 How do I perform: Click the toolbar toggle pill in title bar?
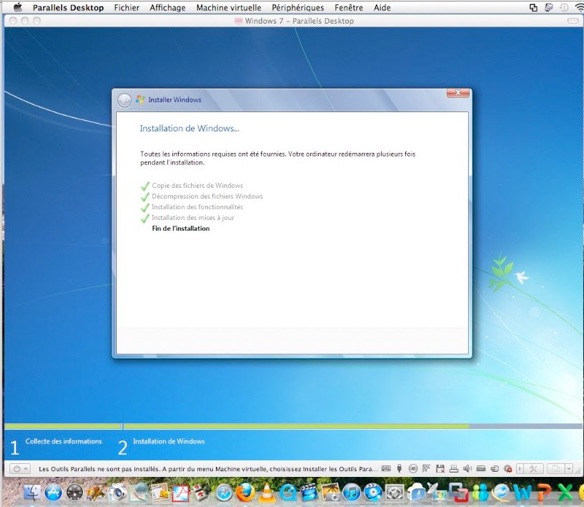coord(572,21)
